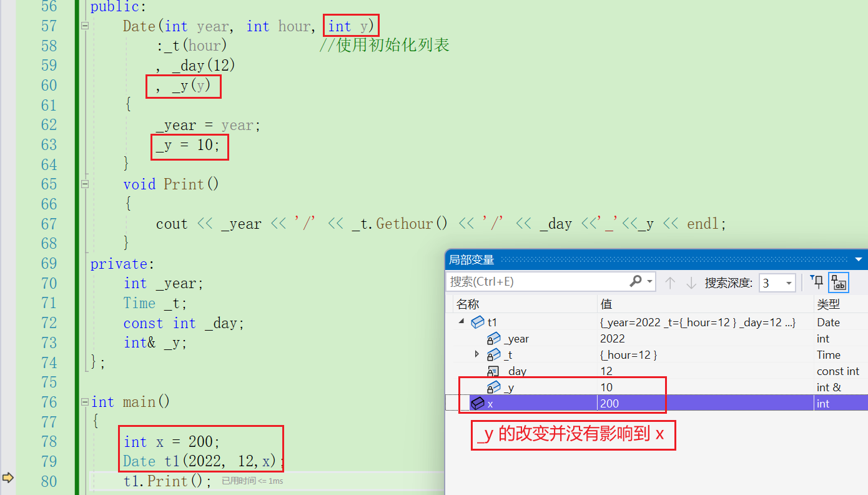Click the filter pinned items icon
Viewport: 868px width, 495px height.
(816, 282)
